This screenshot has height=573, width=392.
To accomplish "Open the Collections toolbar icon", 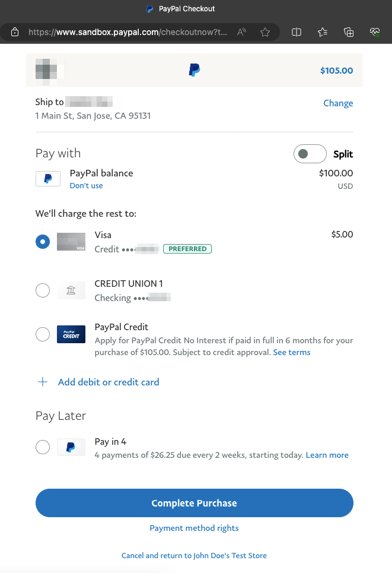I will coord(349,32).
